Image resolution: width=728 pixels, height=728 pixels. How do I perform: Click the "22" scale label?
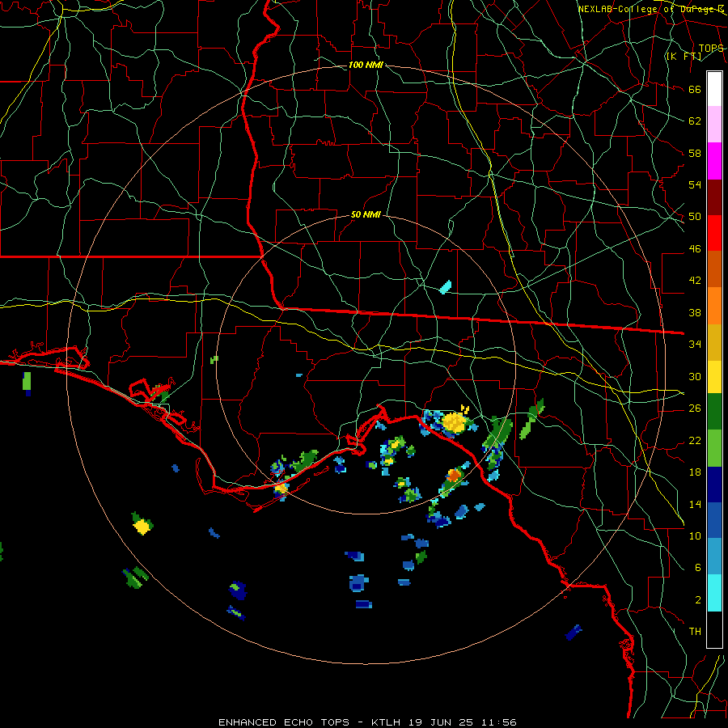695,440
